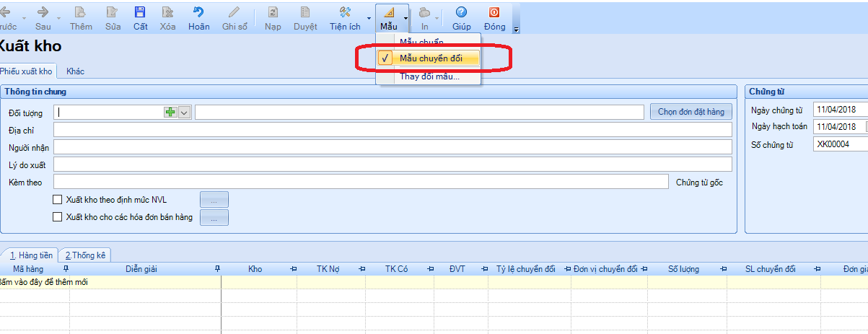Click the TK Có column header
The height and width of the screenshot is (334, 868).
point(396,269)
